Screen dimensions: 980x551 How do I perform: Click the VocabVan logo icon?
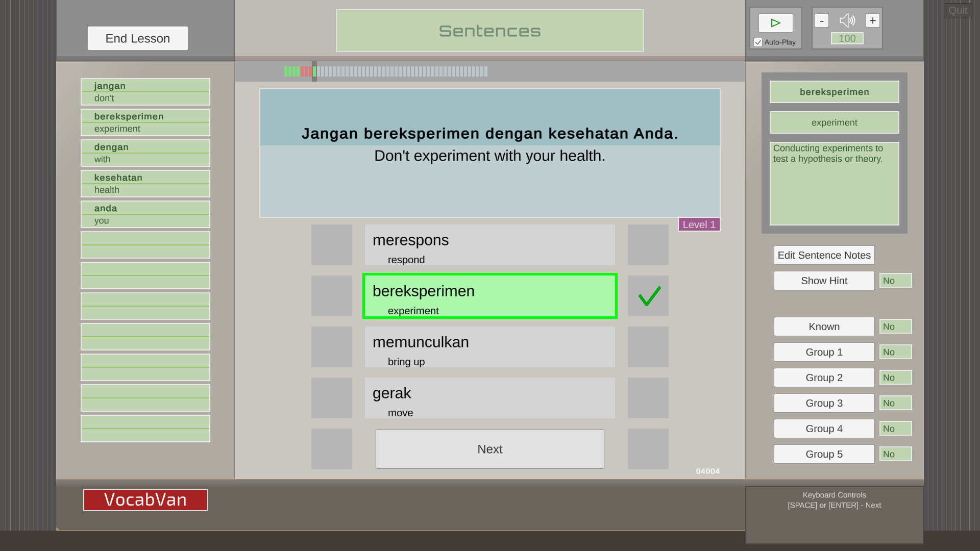coord(145,500)
